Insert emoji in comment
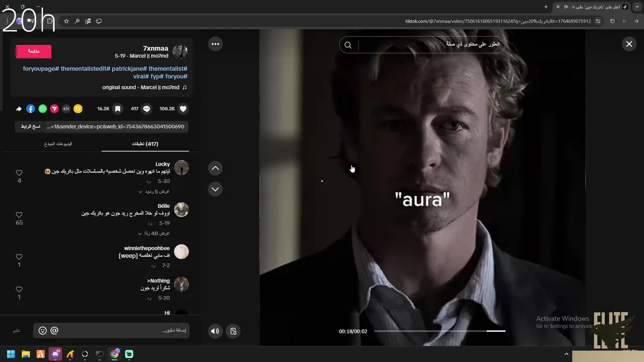Image resolution: width=644 pixels, height=362 pixels. click(x=43, y=330)
